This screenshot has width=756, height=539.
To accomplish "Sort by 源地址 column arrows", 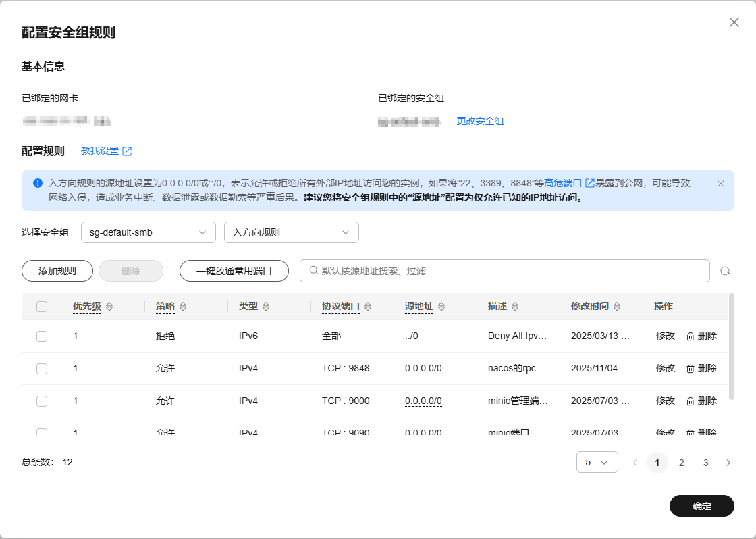I will click(x=441, y=307).
